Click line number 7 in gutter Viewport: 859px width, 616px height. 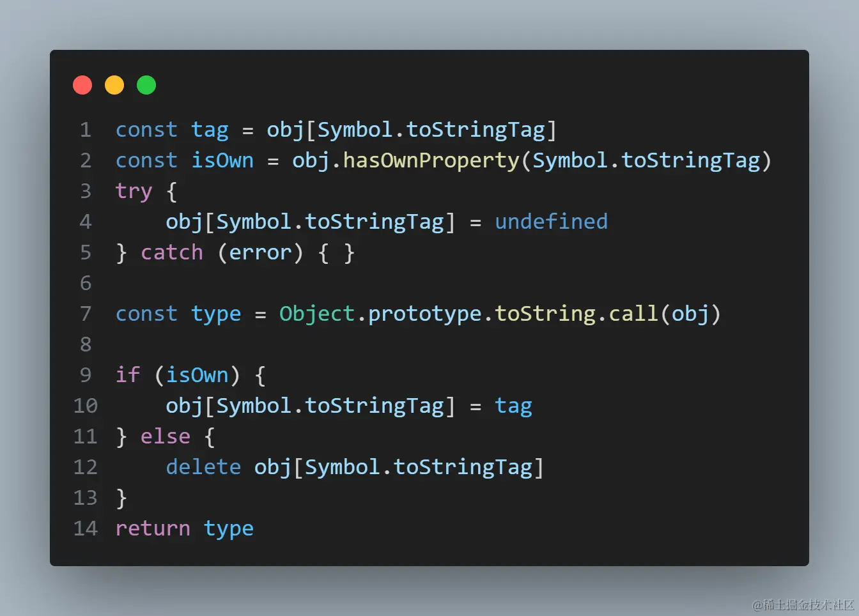[86, 314]
